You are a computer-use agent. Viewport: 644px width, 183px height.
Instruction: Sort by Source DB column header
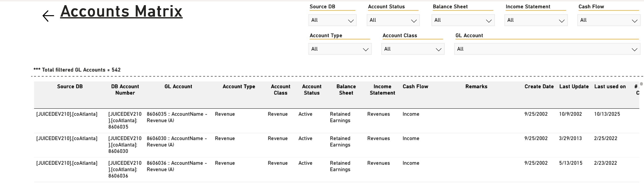pos(70,87)
